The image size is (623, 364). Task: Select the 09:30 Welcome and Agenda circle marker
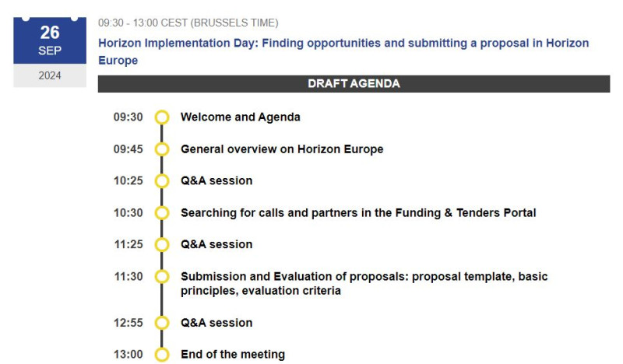click(x=162, y=117)
